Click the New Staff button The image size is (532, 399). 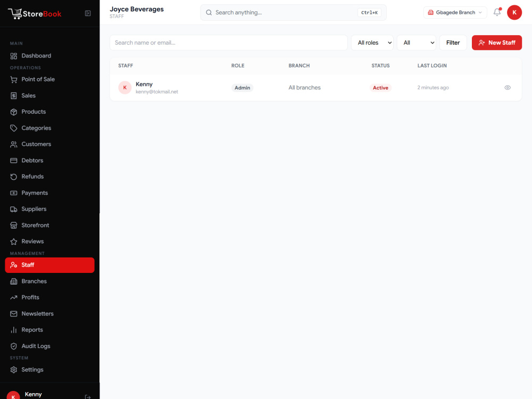[x=497, y=43]
